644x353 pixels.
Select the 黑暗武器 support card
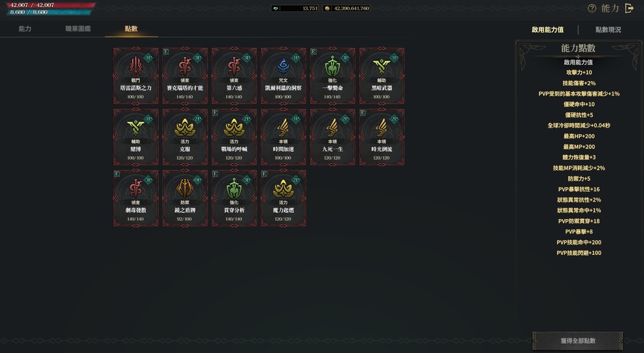[382, 76]
